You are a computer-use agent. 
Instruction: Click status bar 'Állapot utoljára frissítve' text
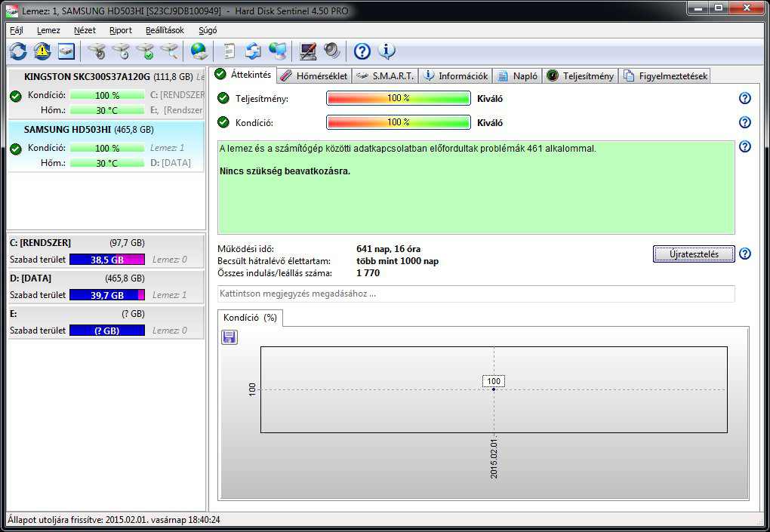(x=114, y=520)
